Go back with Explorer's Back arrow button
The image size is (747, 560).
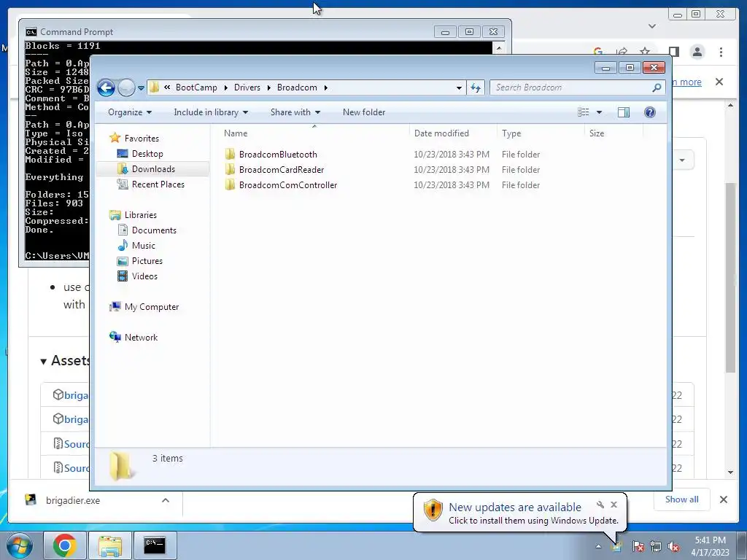pyautogui.click(x=106, y=87)
